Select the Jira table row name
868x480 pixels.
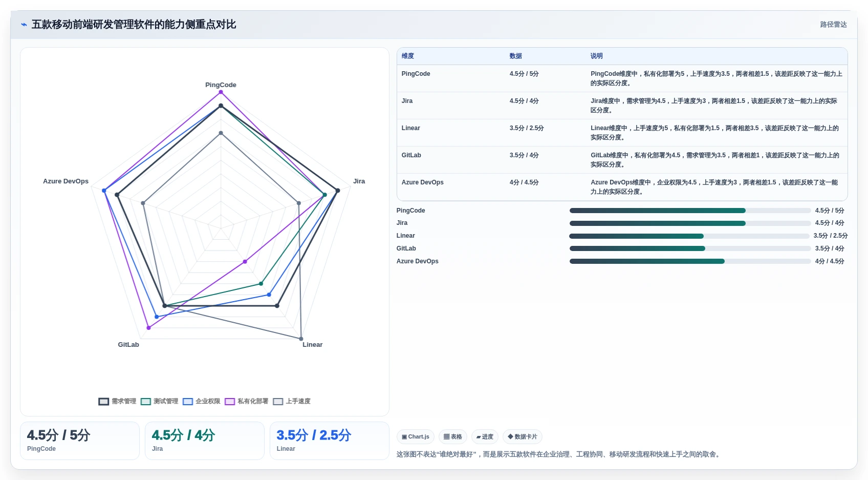pyautogui.click(x=407, y=101)
